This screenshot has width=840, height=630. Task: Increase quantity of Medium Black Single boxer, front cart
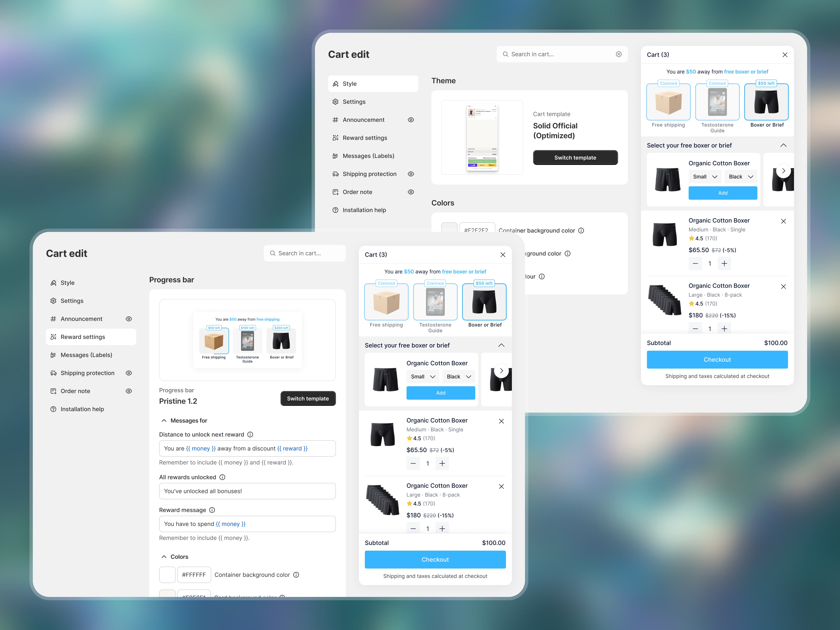point(442,463)
